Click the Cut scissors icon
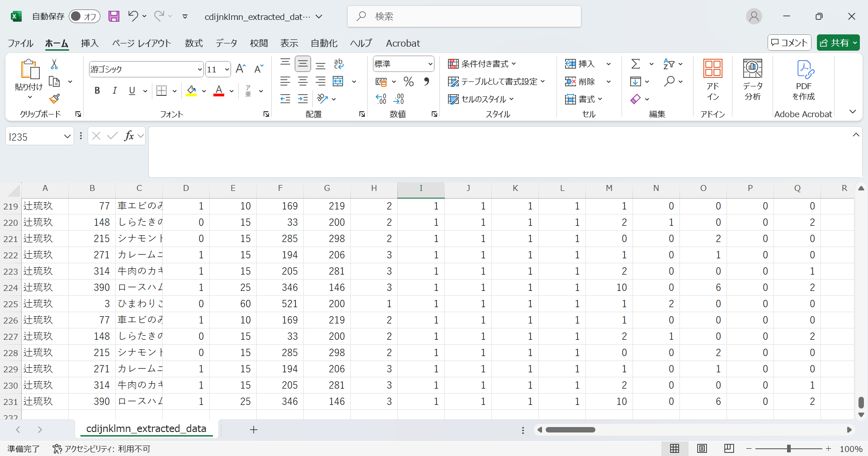 (x=54, y=64)
